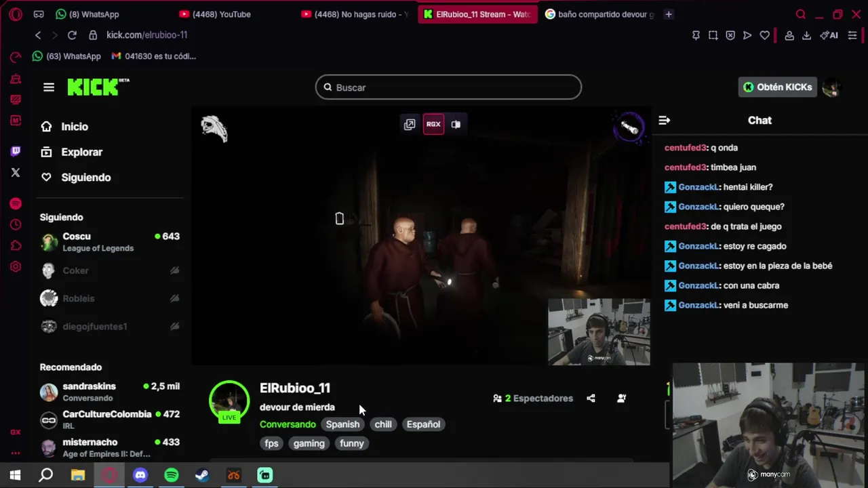Viewport: 868px width, 488px height.
Task: Click the RGX button above the video
Action: click(x=433, y=124)
